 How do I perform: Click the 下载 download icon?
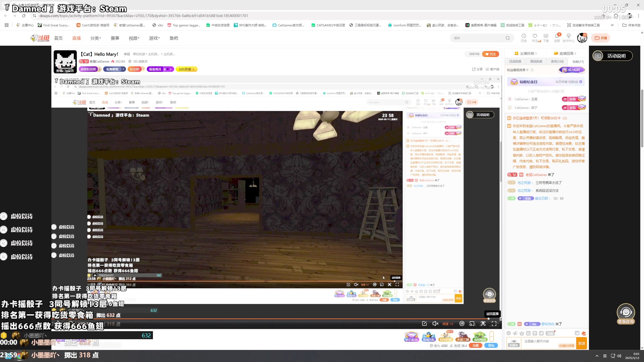click(x=546, y=36)
